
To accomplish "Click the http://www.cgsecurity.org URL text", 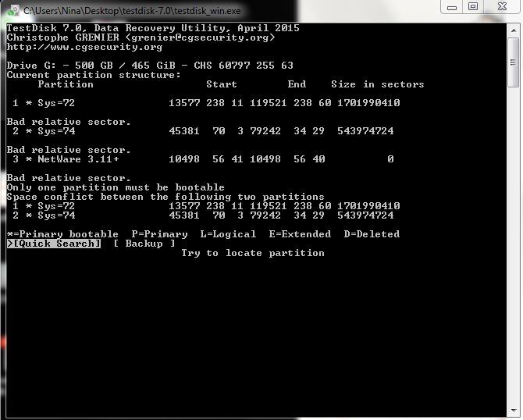I will coord(85,47).
